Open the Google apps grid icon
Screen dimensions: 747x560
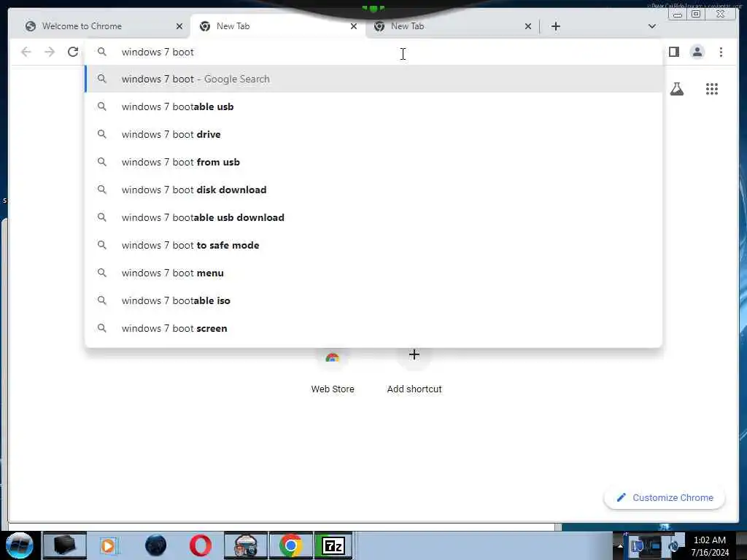[x=712, y=89]
